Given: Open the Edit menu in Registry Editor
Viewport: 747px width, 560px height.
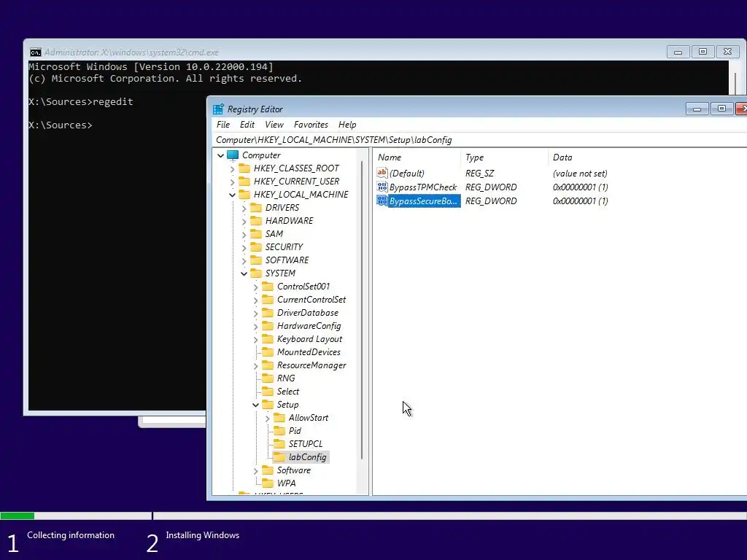Looking at the screenshot, I should click(x=247, y=125).
